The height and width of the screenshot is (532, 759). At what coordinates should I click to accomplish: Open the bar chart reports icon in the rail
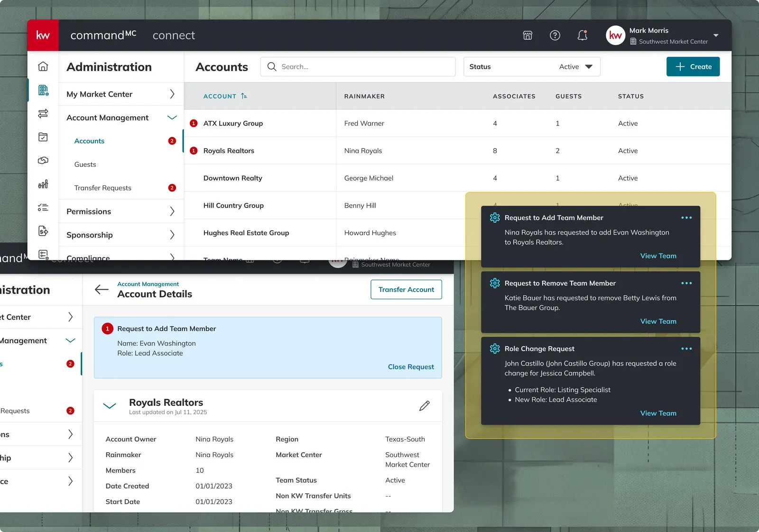43,184
